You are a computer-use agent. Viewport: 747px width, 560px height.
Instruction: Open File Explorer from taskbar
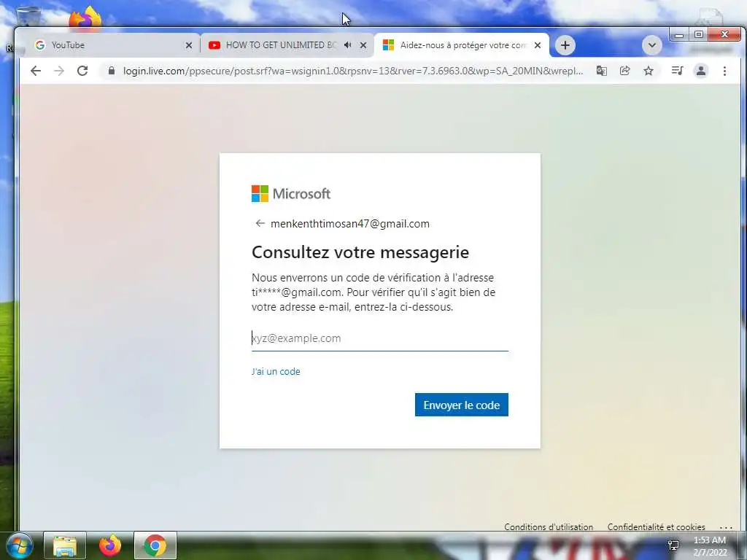[x=65, y=546]
